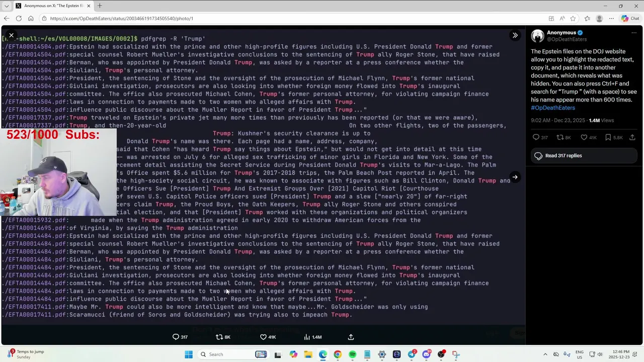Open the share icon in the sidebar
Viewport: 644px width, 362px height.
click(x=632, y=137)
